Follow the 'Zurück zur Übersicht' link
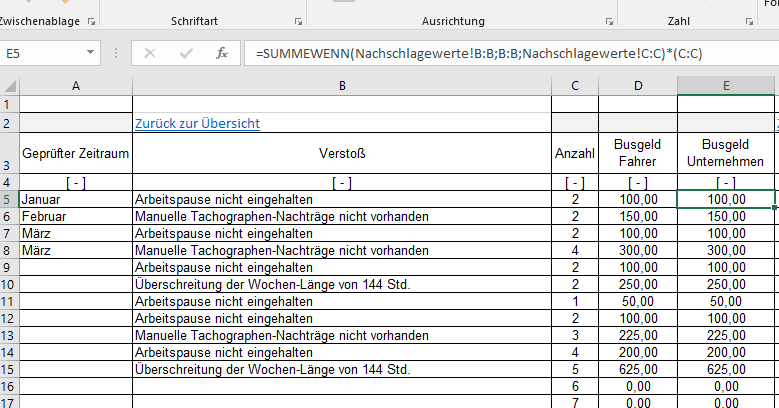The image size is (779, 408). pyautogui.click(x=197, y=123)
